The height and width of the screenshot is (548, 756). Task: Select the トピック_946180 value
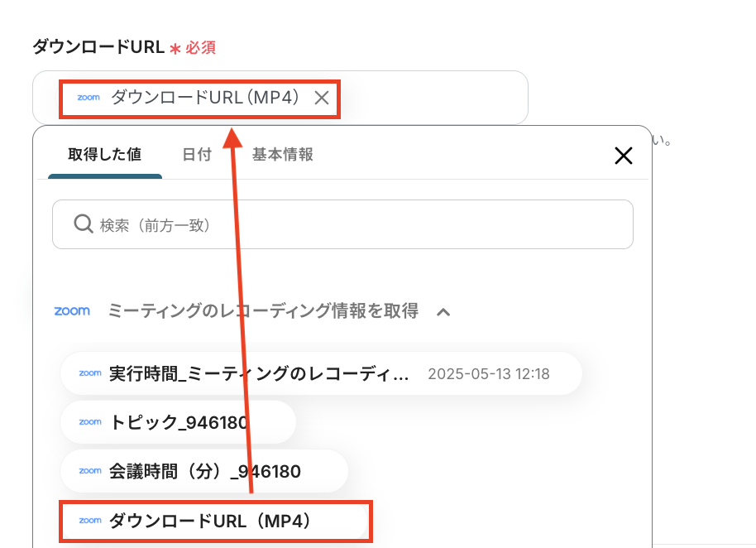(x=179, y=422)
